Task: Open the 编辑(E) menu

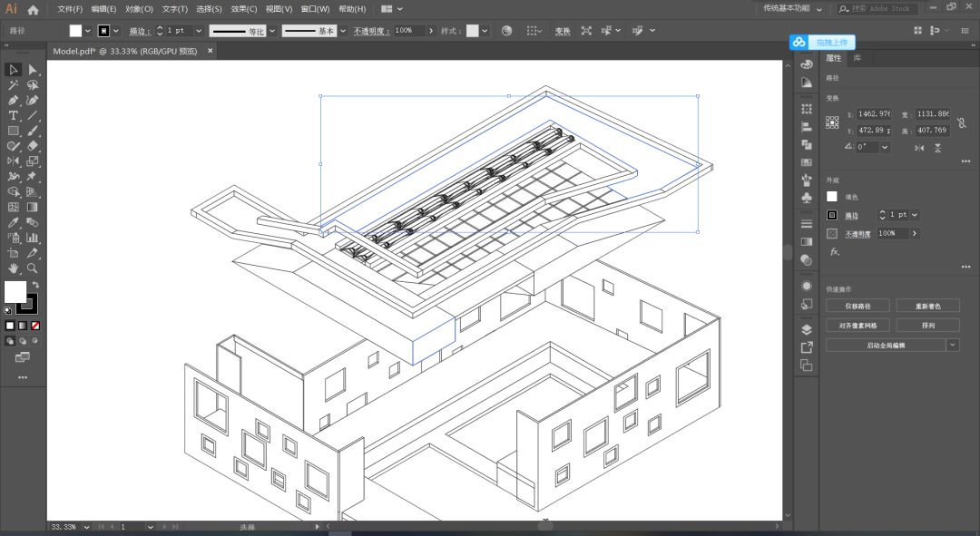Action: pos(103,9)
